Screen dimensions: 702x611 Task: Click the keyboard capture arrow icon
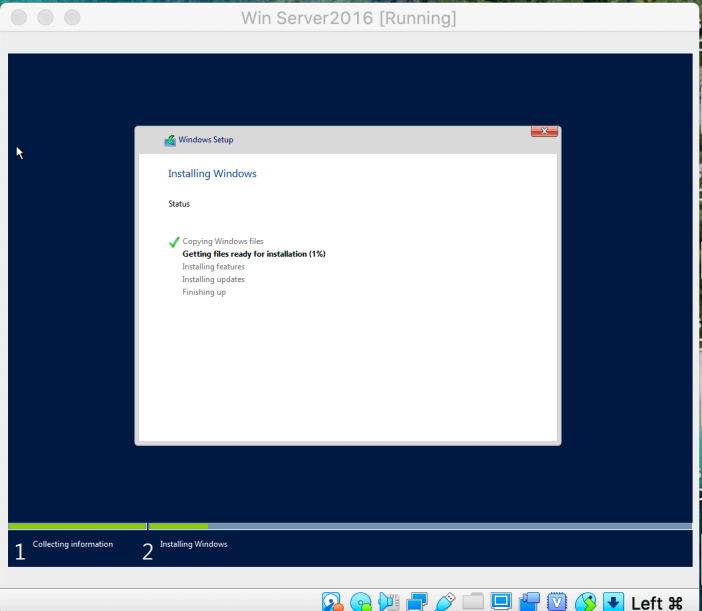(x=613, y=602)
